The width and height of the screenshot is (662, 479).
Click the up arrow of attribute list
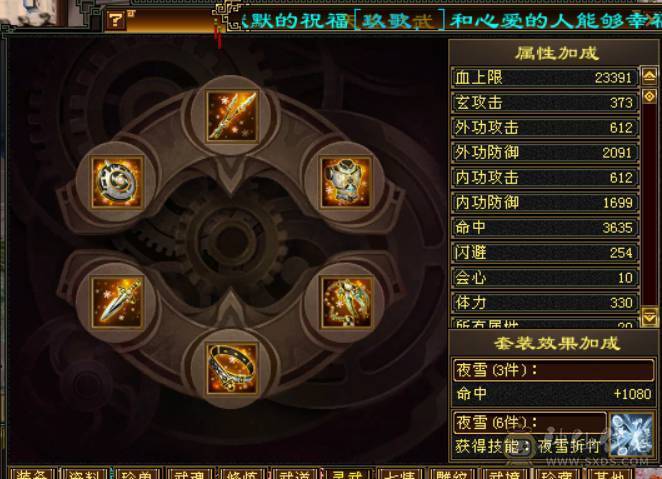[x=649, y=76]
